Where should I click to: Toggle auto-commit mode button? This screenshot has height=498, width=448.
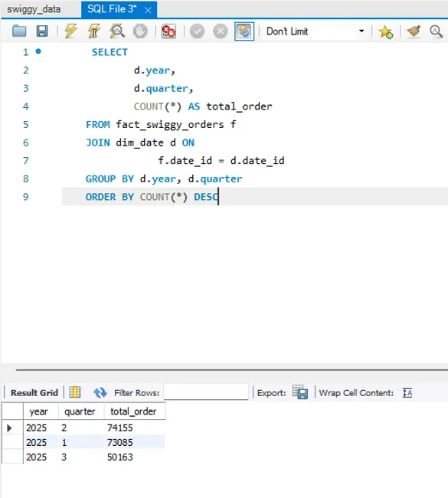pos(244,31)
